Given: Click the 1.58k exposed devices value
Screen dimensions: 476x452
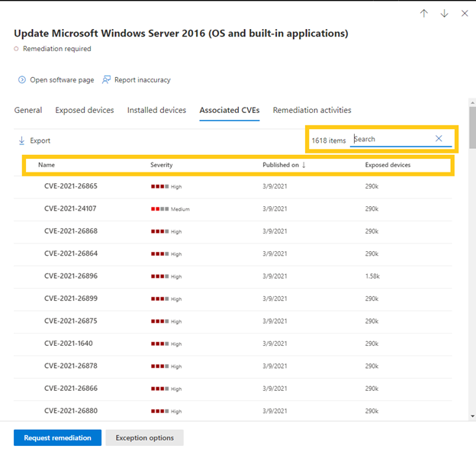Looking at the screenshot, I should [372, 276].
